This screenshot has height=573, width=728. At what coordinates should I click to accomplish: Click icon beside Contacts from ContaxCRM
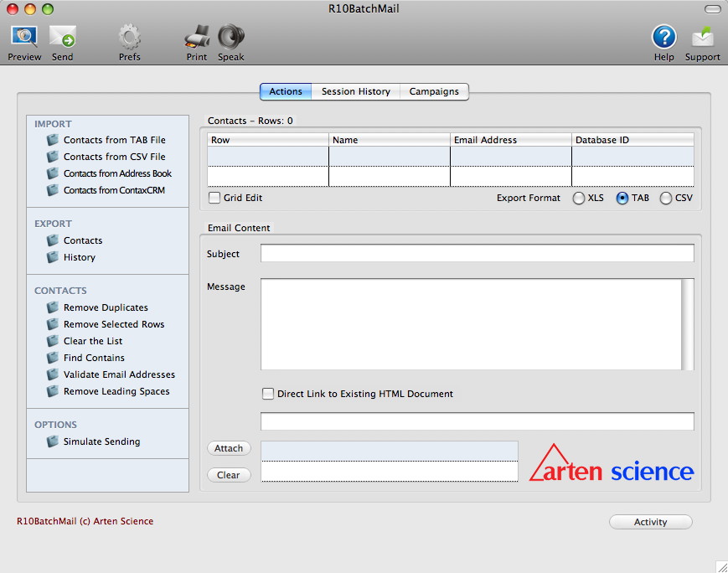coord(53,190)
